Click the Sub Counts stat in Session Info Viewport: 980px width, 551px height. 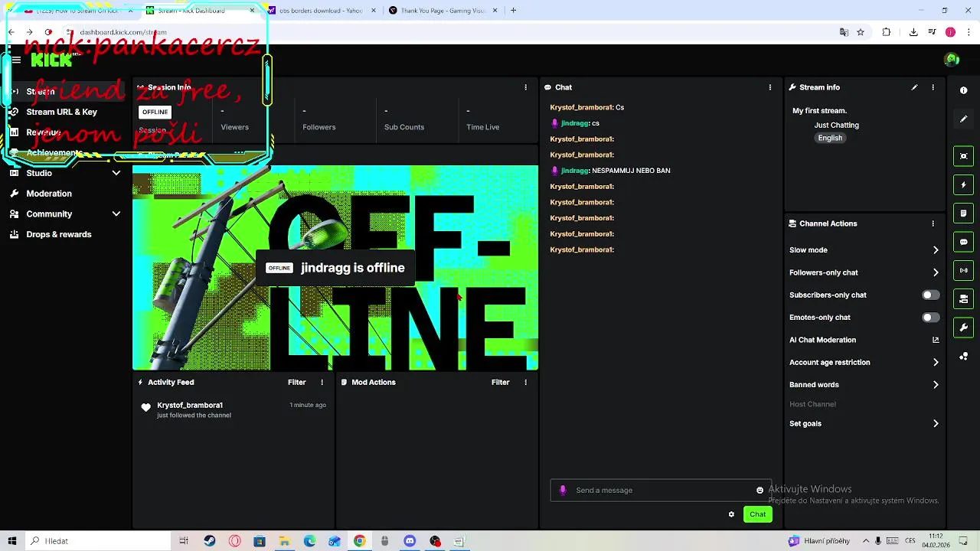pyautogui.click(x=404, y=119)
